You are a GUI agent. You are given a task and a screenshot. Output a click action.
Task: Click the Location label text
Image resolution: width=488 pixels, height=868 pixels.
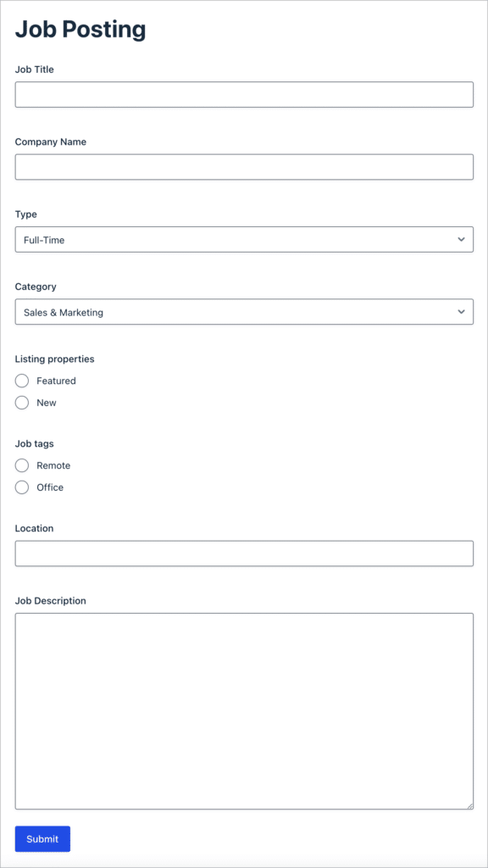tap(34, 529)
